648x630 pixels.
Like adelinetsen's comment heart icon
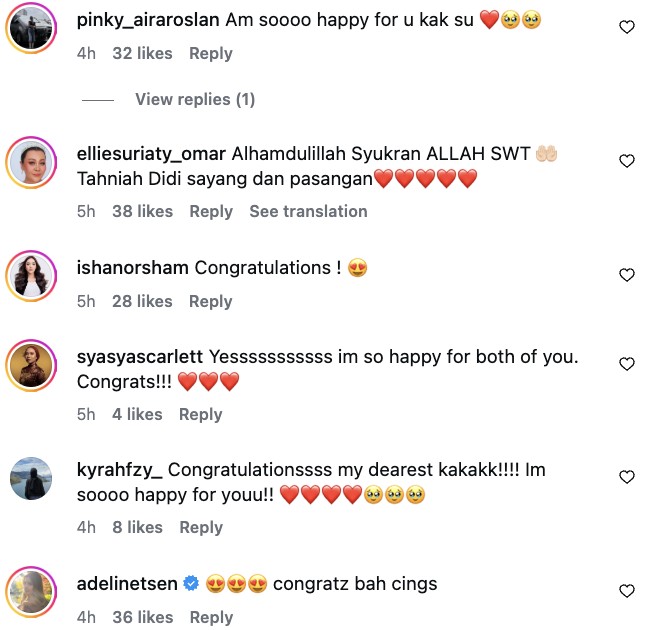click(627, 591)
